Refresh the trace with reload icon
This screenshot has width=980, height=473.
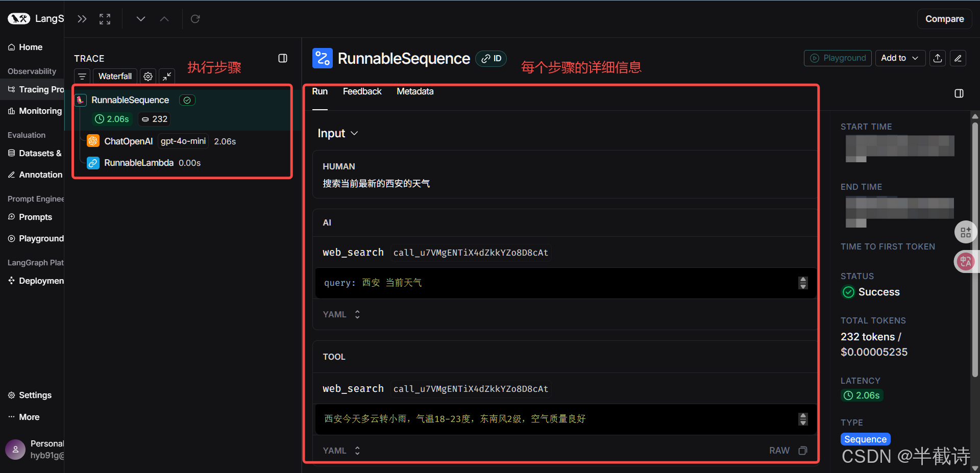195,19
